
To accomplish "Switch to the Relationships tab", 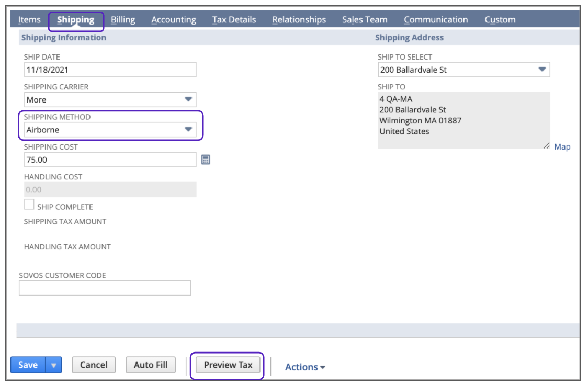I will coord(299,20).
